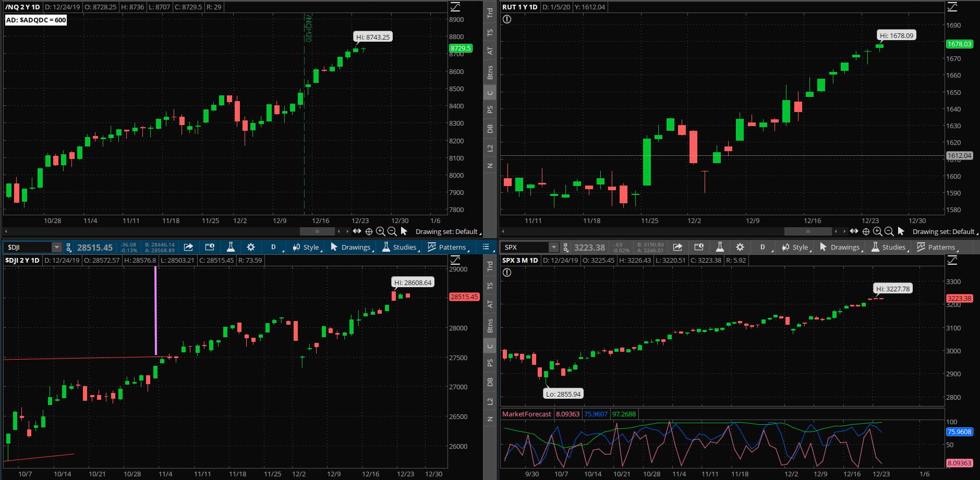Open the AT side tab beside /NQ chart

(x=490, y=51)
